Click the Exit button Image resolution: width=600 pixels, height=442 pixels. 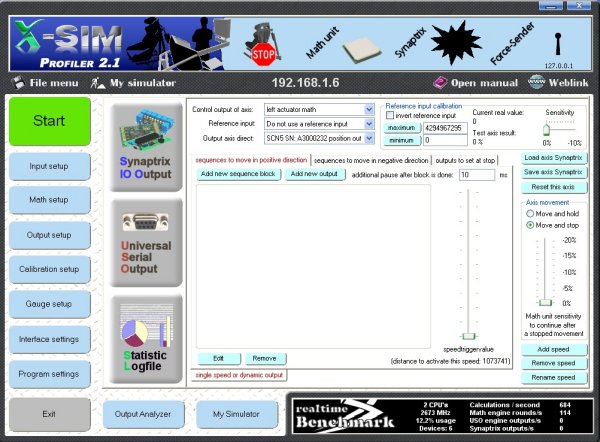[x=49, y=414]
